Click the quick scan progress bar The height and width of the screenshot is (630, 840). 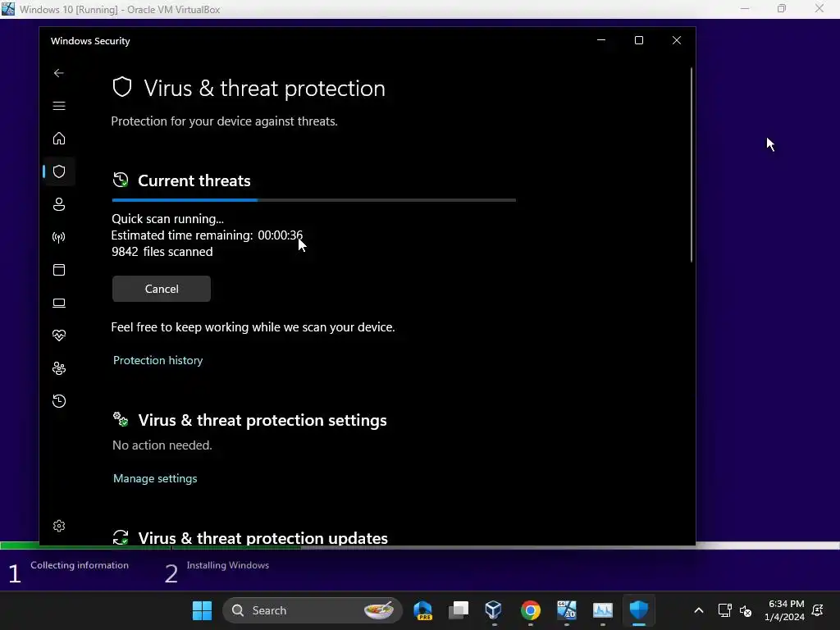point(314,200)
